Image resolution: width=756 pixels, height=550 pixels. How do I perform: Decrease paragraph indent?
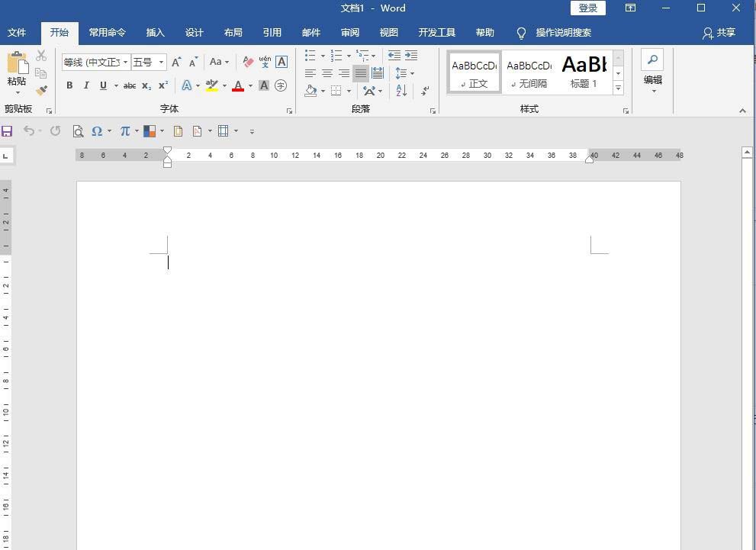click(394, 55)
